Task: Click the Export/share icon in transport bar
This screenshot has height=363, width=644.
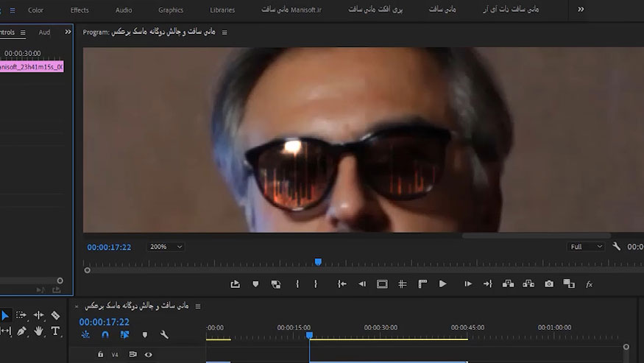Action: point(235,283)
